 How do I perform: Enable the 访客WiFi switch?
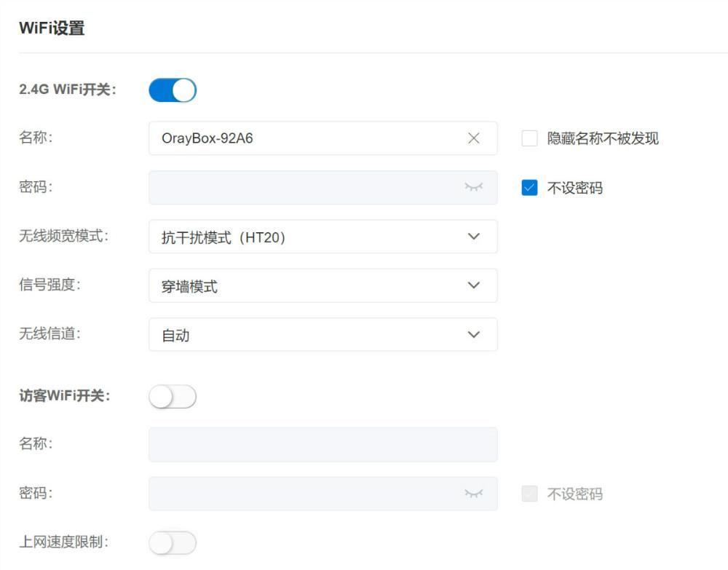173,396
